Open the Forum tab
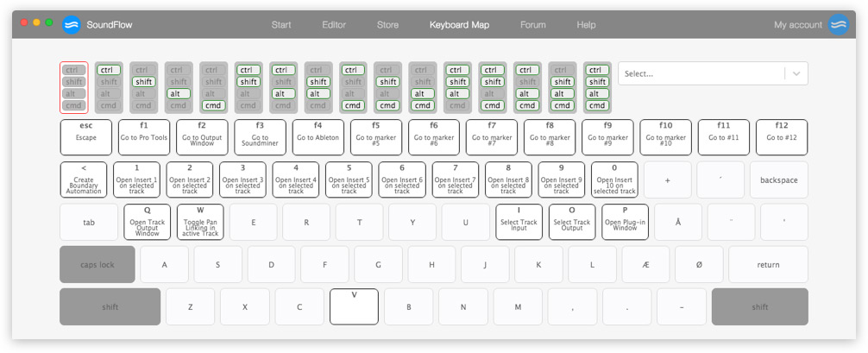 click(x=533, y=25)
